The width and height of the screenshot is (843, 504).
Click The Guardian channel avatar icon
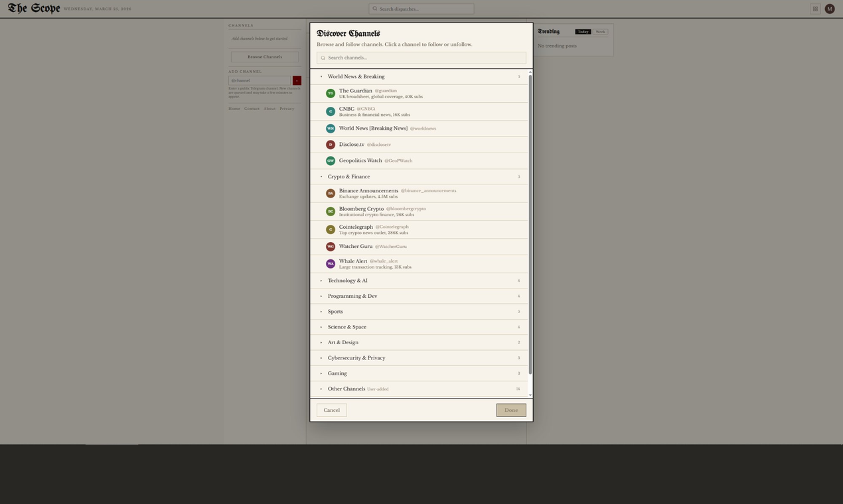click(331, 94)
